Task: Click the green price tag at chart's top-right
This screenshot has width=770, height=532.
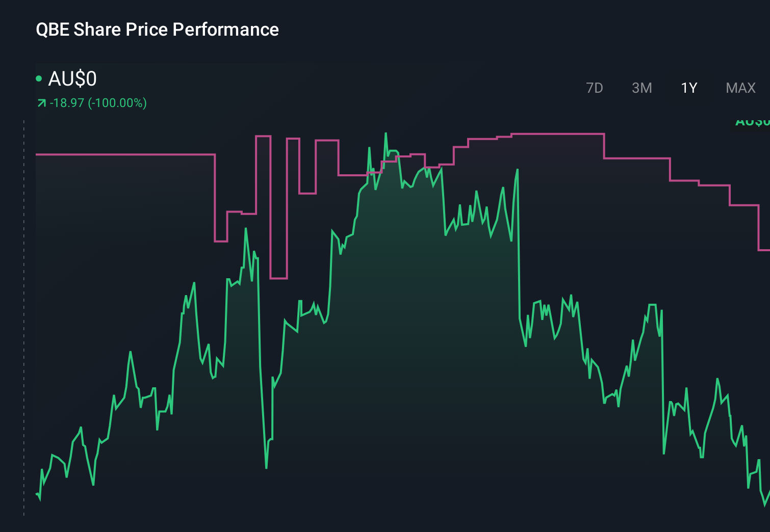Action: [x=752, y=122]
